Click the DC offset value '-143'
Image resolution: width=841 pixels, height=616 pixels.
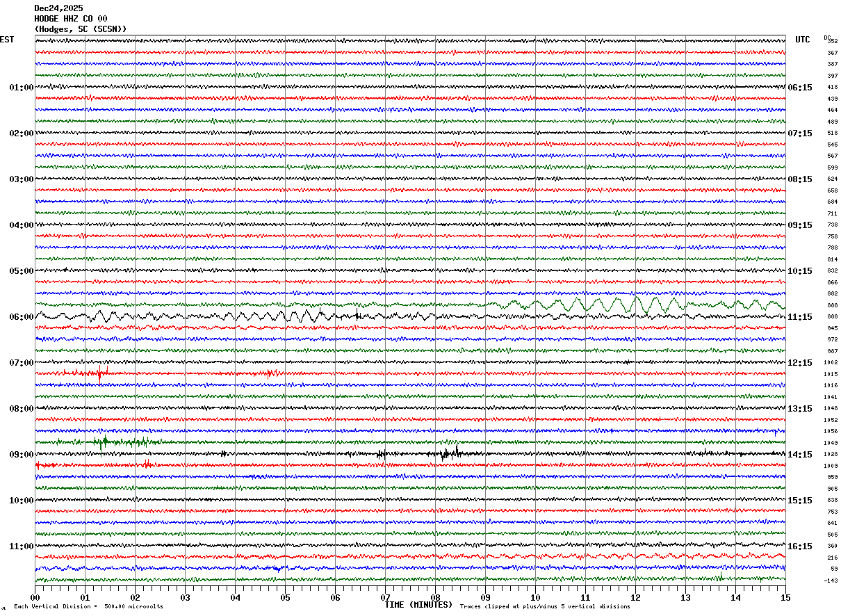click(832, 581)
